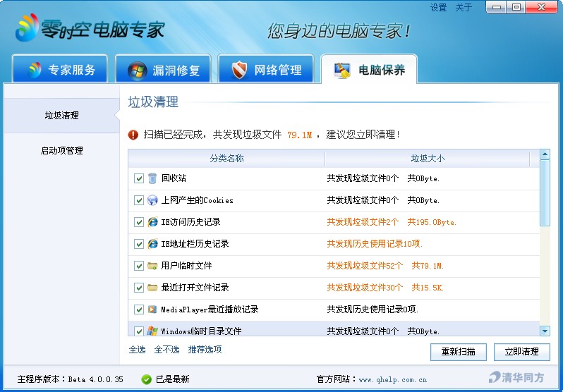Click the list scrollbar down arrow
Viewport: 563px width, 392px height.
545,331
